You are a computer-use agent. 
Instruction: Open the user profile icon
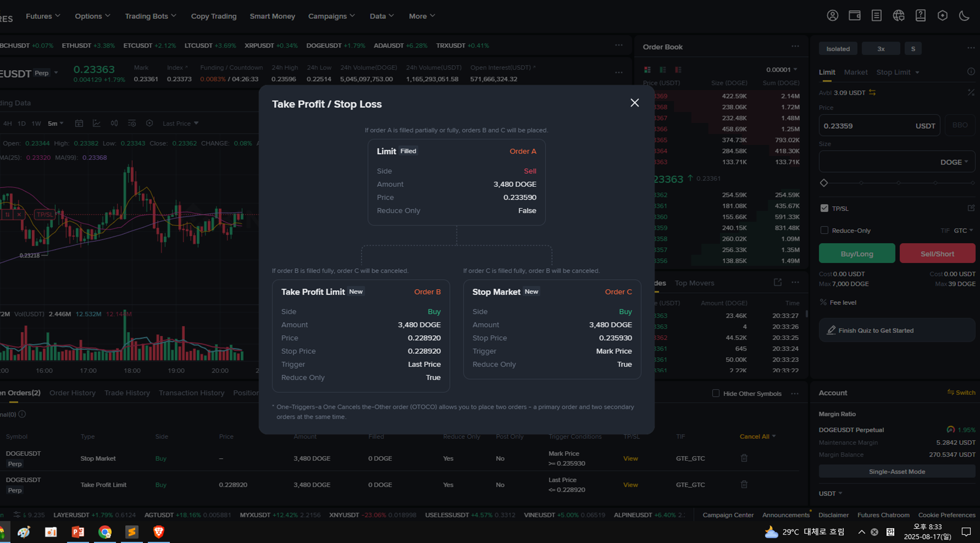click(x=832, y=16)
